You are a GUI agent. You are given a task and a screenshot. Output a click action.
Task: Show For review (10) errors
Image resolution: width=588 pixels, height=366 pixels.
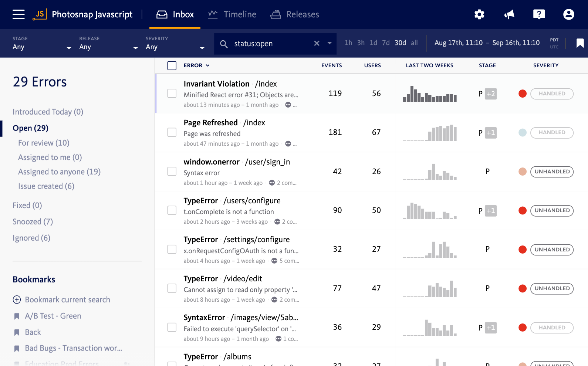pos(44,143)
